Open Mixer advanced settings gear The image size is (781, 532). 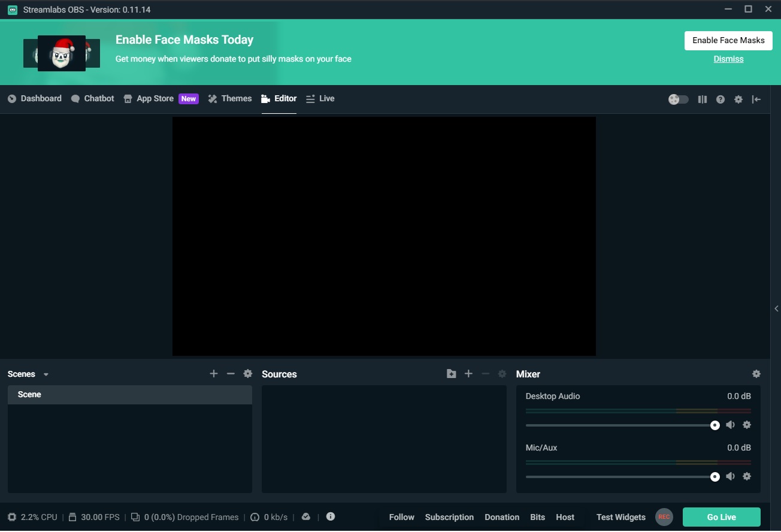click(756, 374)
